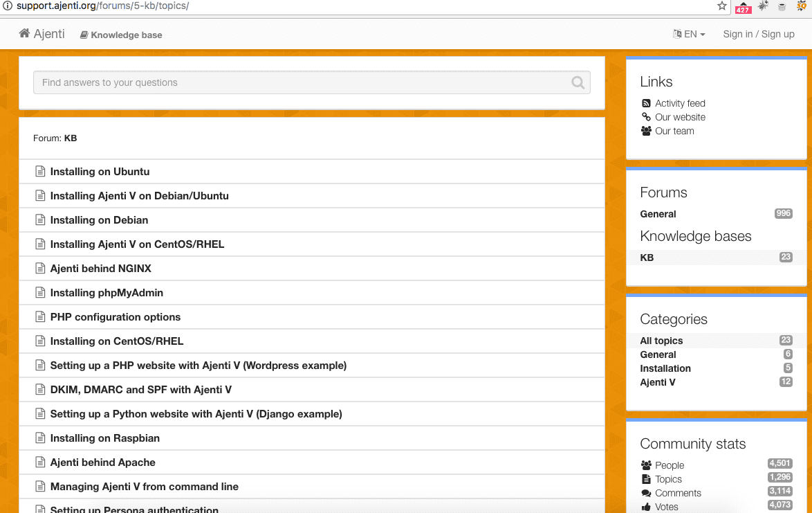Screen dimensions: 812x513
Task: Click the People icon in Community stats
Action: pos(646,465)
